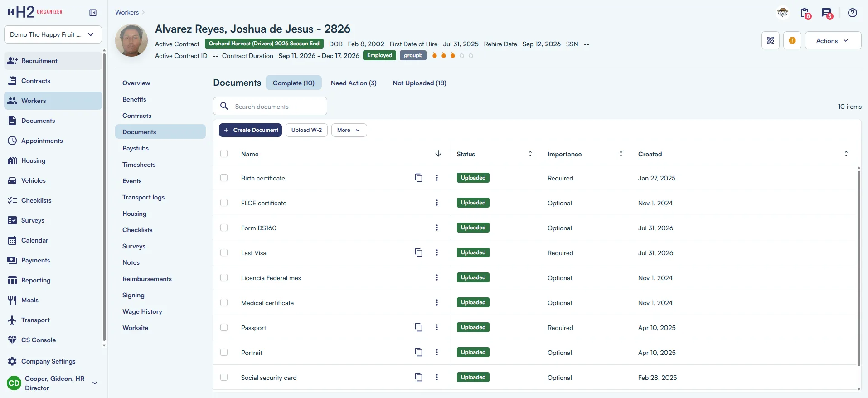Open the Paystubs section in worker menu
This screenshot has height=398, width=868.
(x=160, y=148)
